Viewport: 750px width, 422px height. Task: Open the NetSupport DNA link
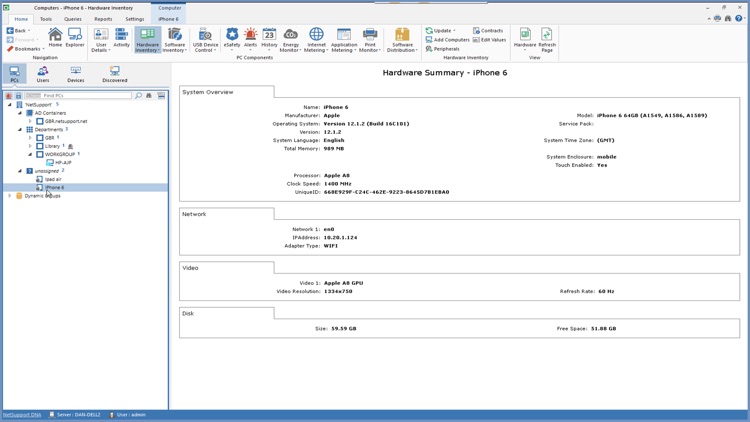click(22, 415)
